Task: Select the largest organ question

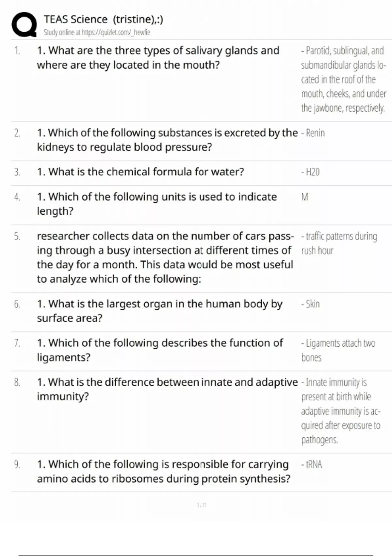Action: click(160, 311)
